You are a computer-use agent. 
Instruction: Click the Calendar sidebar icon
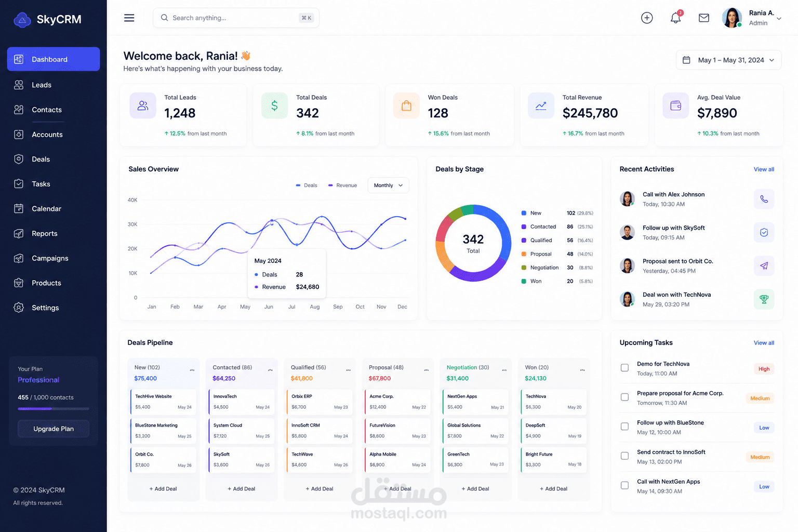[19, 208]
